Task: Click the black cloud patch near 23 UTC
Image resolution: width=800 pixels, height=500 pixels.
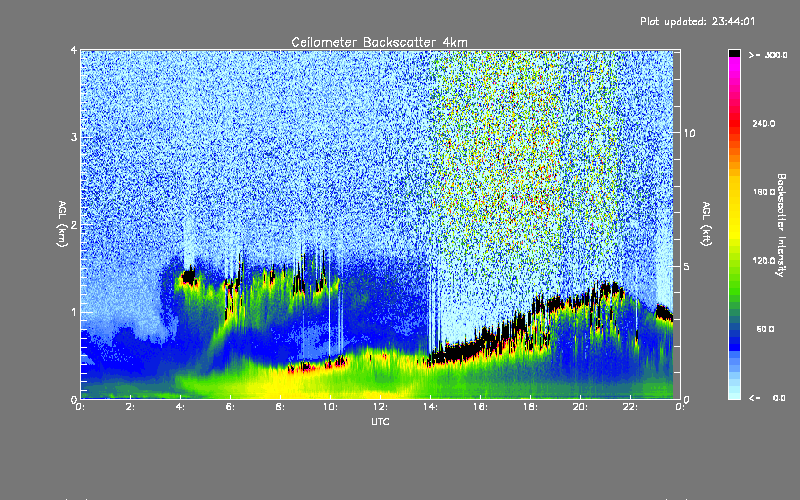Action: [x=664, y=312]
